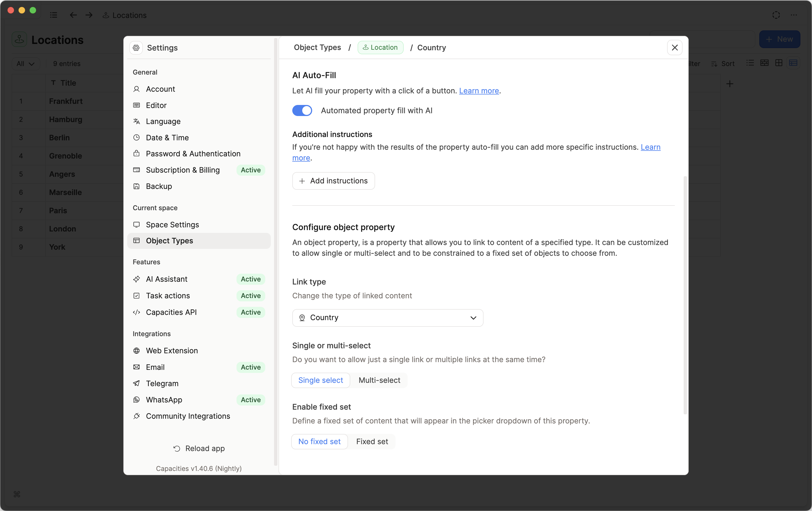The height and width of the screenshot is (511, 812).
Task: Click the Locations tab title in title bar
Action: click(x=129, y=15)
